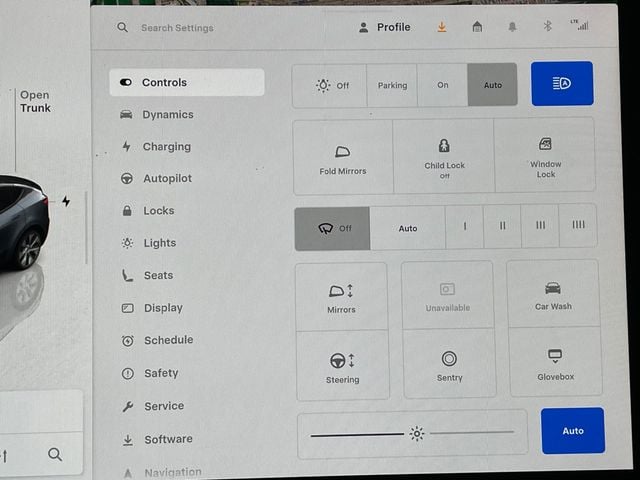The image size is (640, 480).
Task: Set headlights to Parking mode
Action: click(x=392, y=86)
